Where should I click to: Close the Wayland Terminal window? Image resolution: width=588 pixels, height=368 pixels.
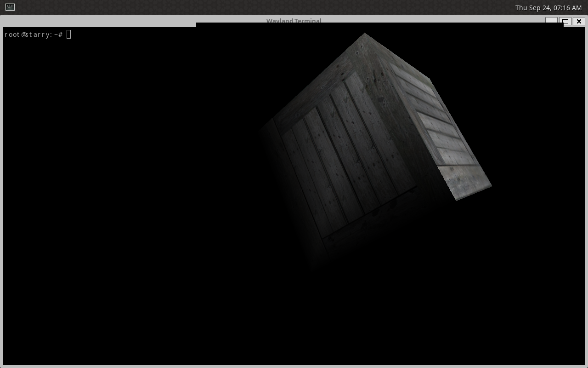click(579, 21)
